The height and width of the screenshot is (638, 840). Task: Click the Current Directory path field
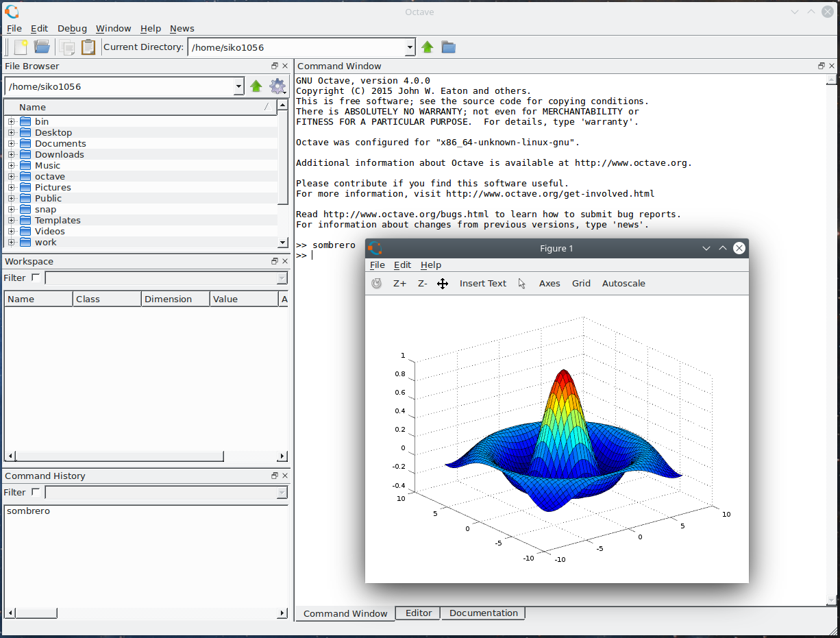[297, 47]
